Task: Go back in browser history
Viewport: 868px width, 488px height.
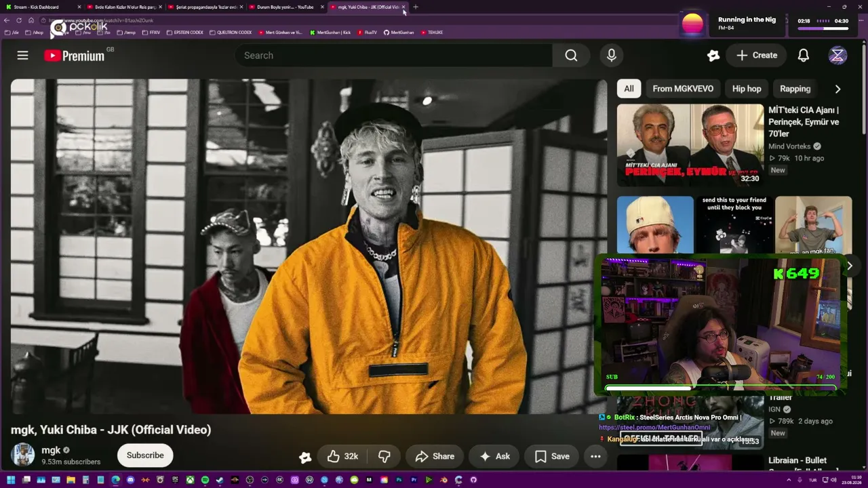Action: (x=7, y=20)
